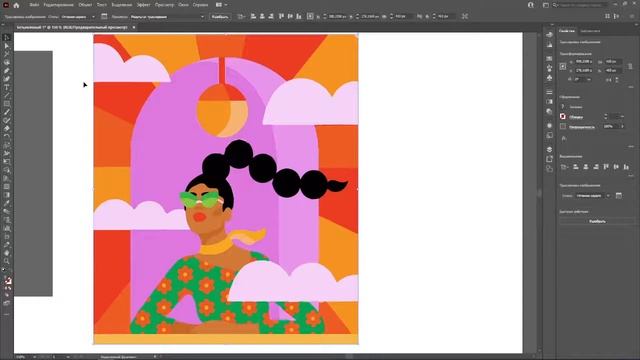Show more options in Transform section
The height and width of the screenshot is (360, 640).
631,87
